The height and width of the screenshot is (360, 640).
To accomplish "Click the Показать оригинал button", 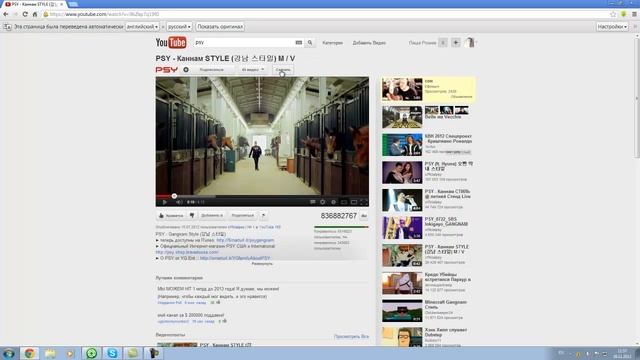I will pyautogui.click(x=220, y=27).
